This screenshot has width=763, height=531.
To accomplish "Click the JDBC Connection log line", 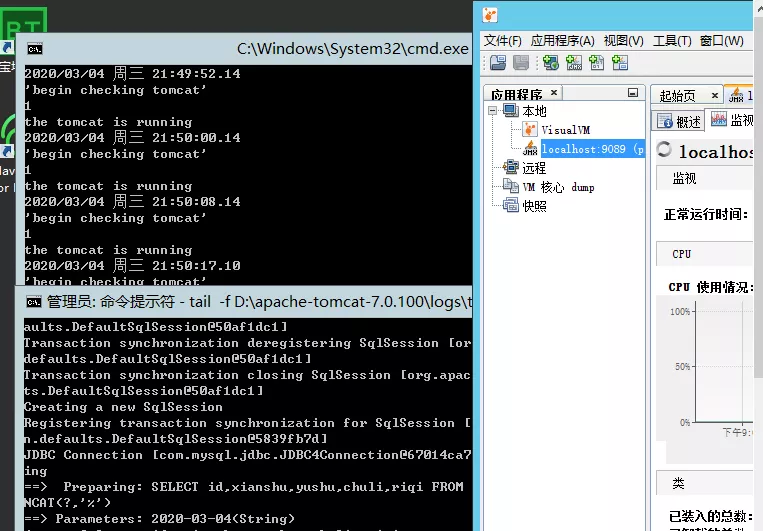I will click(247, 455).
